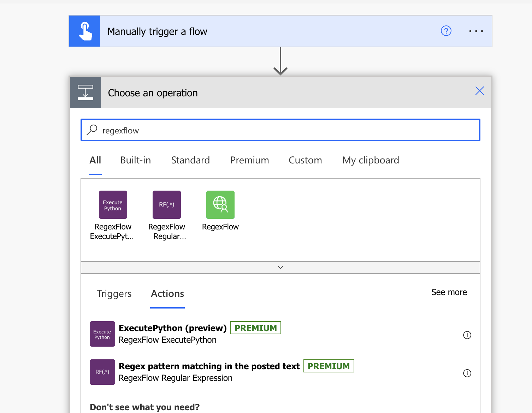The image size is (532, 413).
Task: Click the See more link
Action: pyautogui.click(x=449, y=292)
